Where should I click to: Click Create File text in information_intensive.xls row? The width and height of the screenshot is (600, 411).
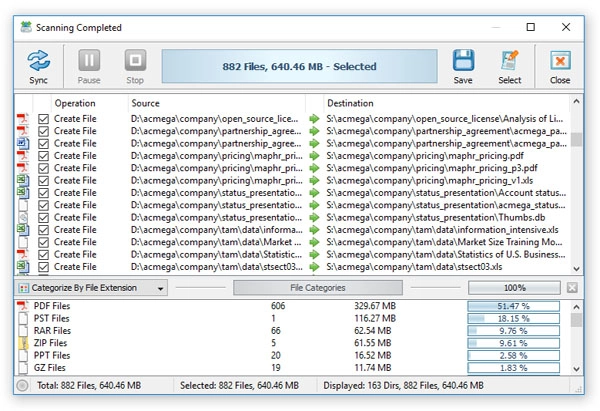click(x=75, y=230)
